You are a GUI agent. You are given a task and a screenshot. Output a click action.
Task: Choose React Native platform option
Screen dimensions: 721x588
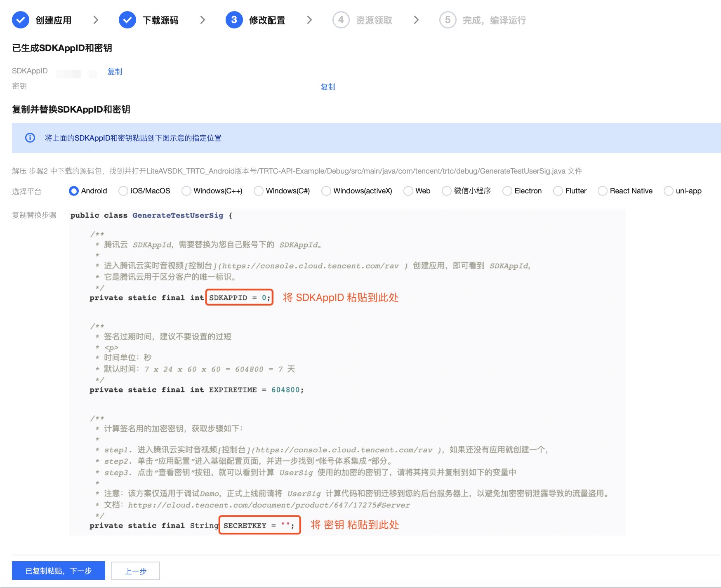tap(603, 191)
